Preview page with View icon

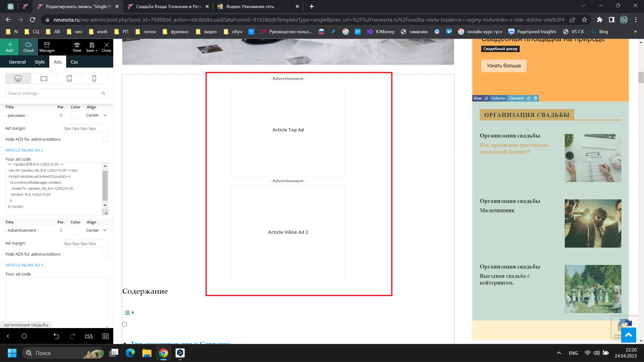click(77, 47)
